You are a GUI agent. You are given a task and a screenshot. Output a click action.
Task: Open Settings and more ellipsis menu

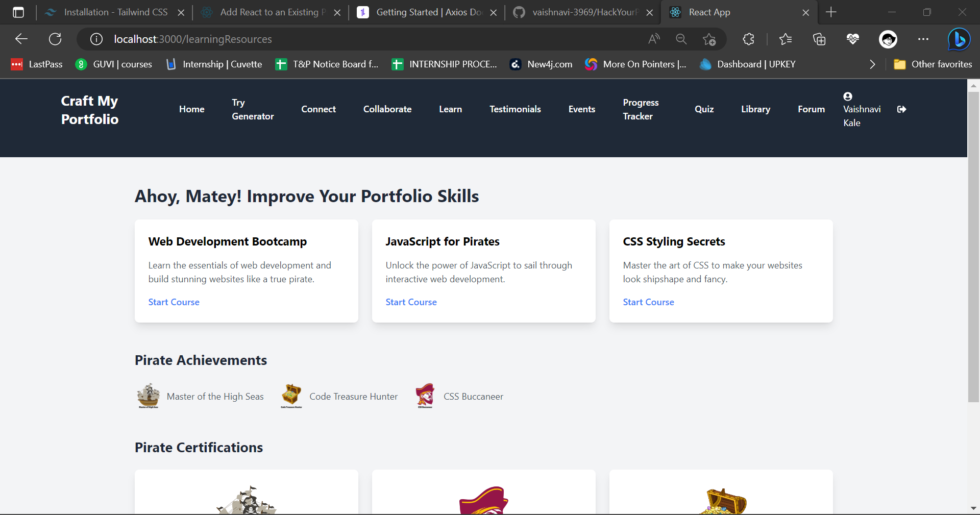pyautogui.click(x=923, y=39)
